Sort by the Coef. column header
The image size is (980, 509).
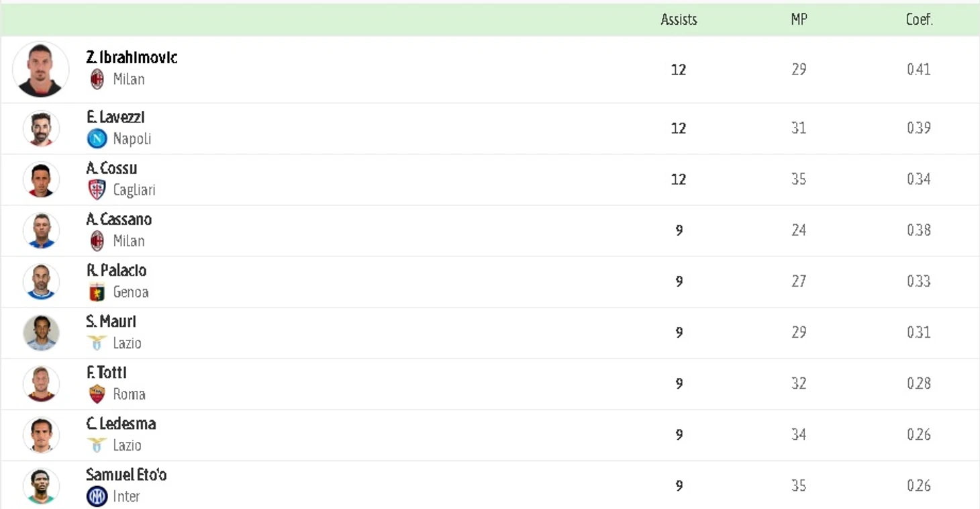919,20
